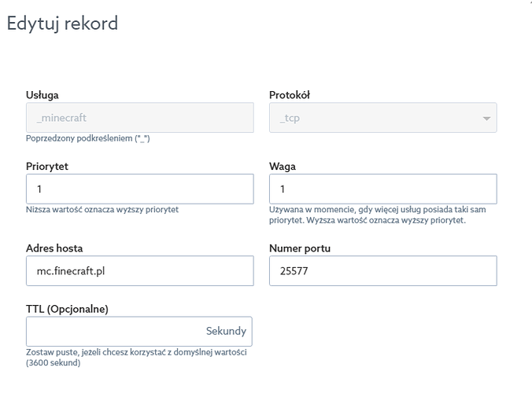Focus the Waga input field
The image size is (532, 393).
tap(382, 189)
